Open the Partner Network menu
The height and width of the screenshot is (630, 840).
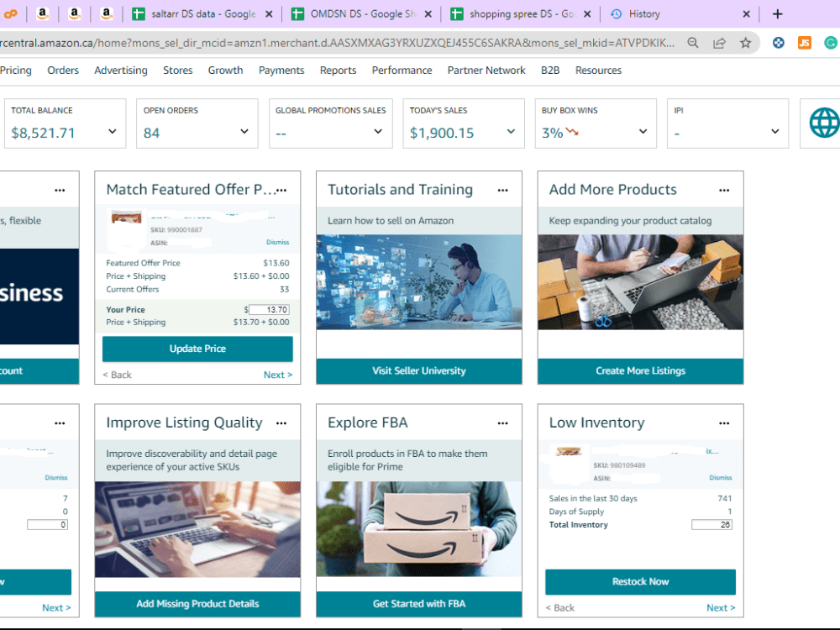(x=486, y=71)
